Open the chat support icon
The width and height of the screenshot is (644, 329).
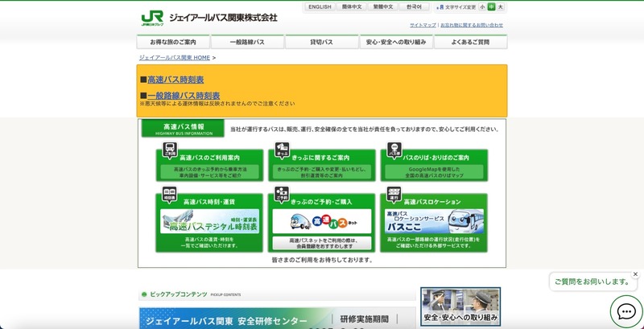(626, 312)
